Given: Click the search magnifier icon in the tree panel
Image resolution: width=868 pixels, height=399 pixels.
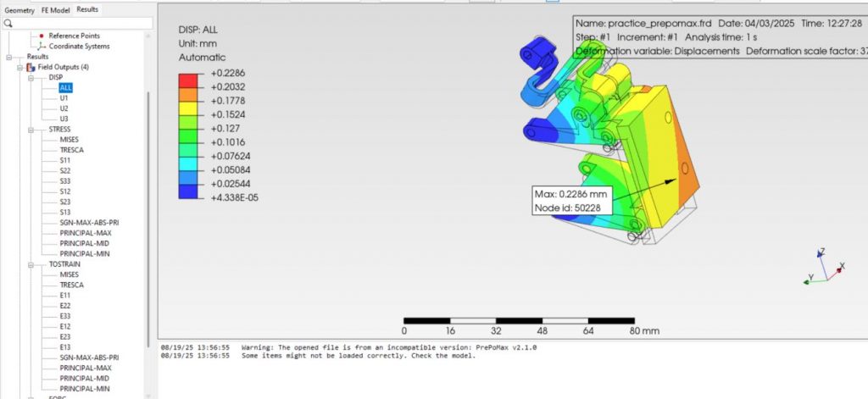Looking at the screenshot, I should click(x=8, y=24).
